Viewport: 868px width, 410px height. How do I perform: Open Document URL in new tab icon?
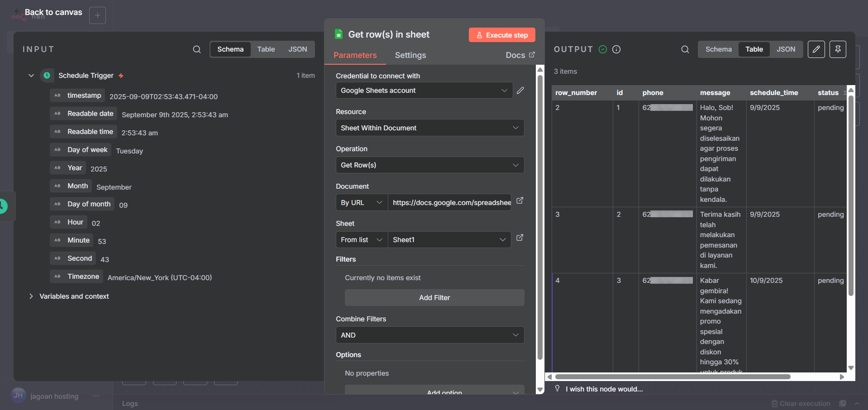click(520, 200)
